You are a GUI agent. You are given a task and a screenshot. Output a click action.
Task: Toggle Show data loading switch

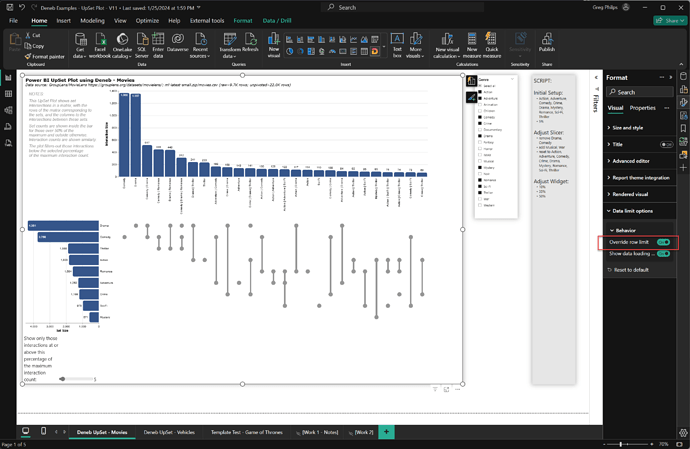[663, 254]
